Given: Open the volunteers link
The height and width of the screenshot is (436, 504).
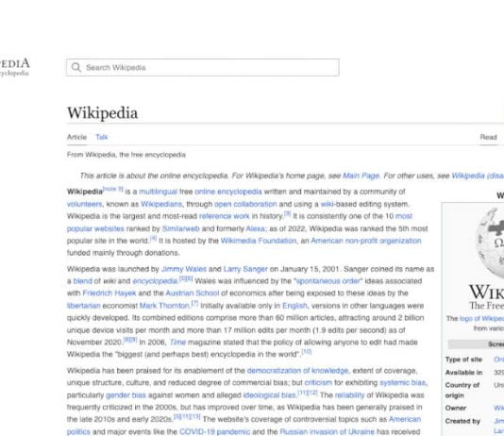Looking at the screenshot, I should tap(84, 204).
